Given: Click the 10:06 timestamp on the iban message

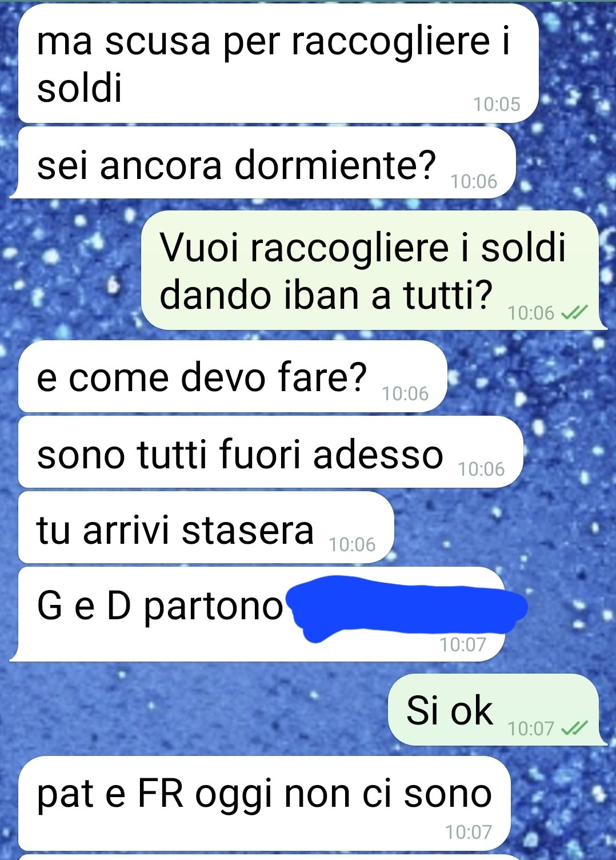Looking at the screenshot, I should [x=531, y=313].
